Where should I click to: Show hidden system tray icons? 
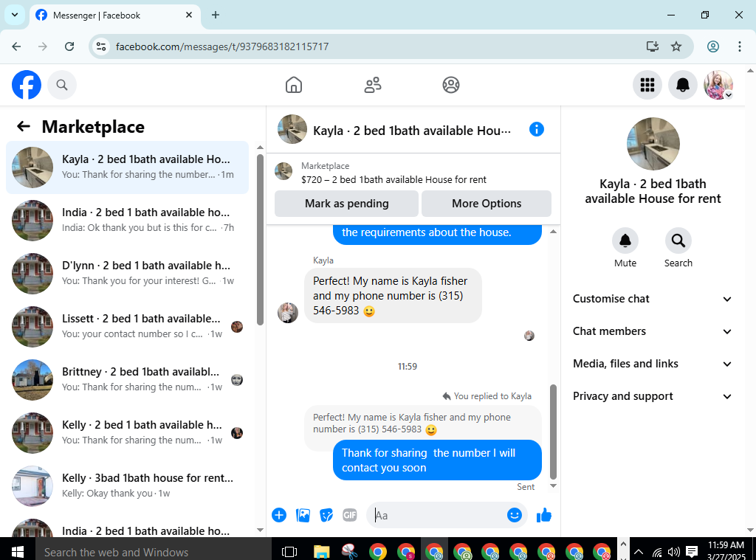[x=639, y=552]
